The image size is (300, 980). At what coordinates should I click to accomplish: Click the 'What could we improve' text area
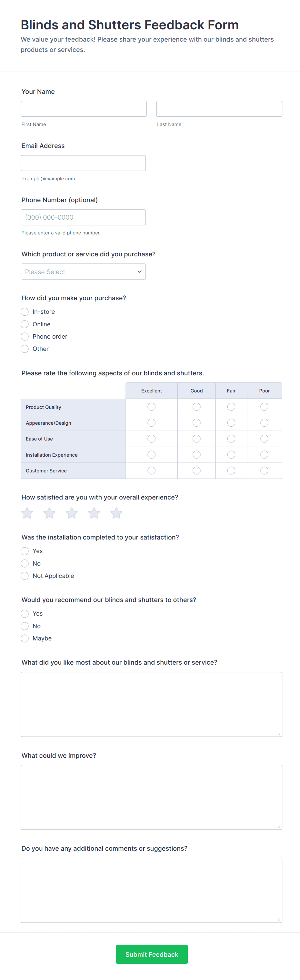click(151, 797)
